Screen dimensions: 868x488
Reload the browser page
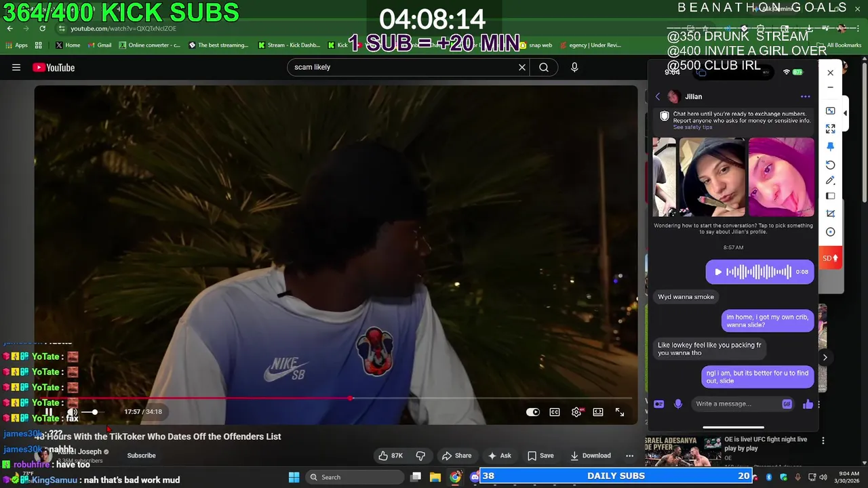(42, 28)
